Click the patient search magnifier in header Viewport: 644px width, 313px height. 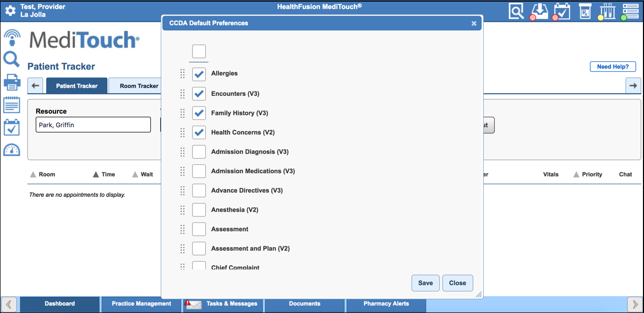click(516, 11)
